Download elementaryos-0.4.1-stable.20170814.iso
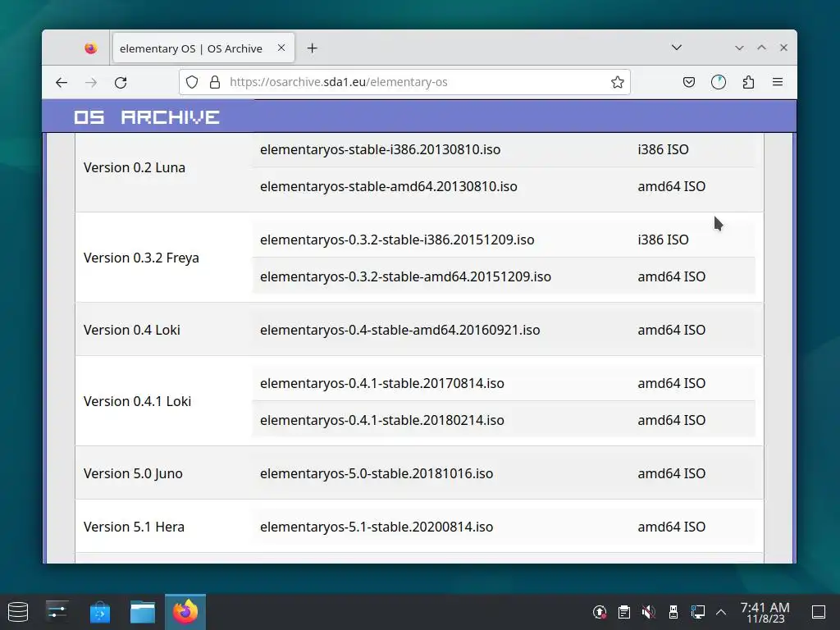The height and width of the screenshot is (630, 840). pyautogui.click(x=382, y=384)
